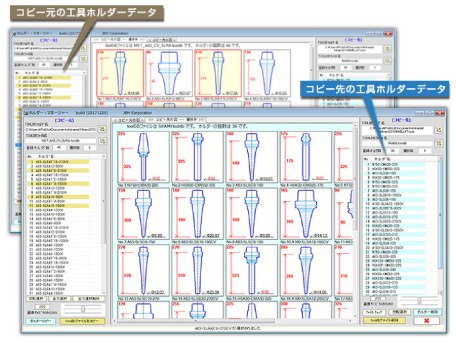Click the 反転選択 button under the front left list
The image size is (456, 360).
pyautogui.click(x=36, y=299)
